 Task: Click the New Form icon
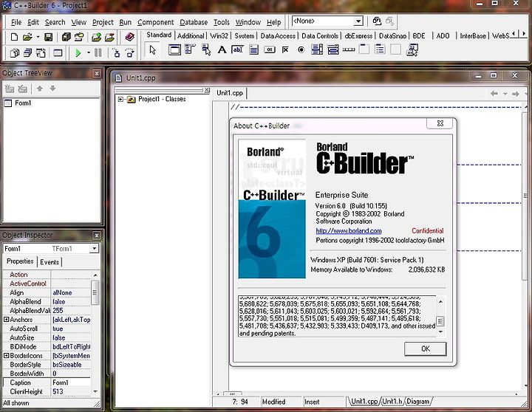(x=58, y=53)
